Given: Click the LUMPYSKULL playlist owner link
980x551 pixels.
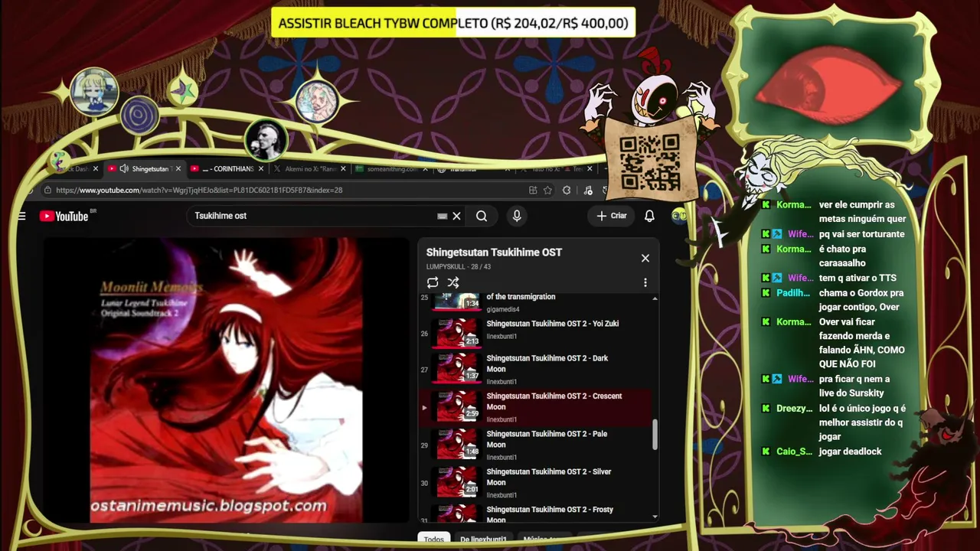Looking at the screenshot, I should 447,266.
